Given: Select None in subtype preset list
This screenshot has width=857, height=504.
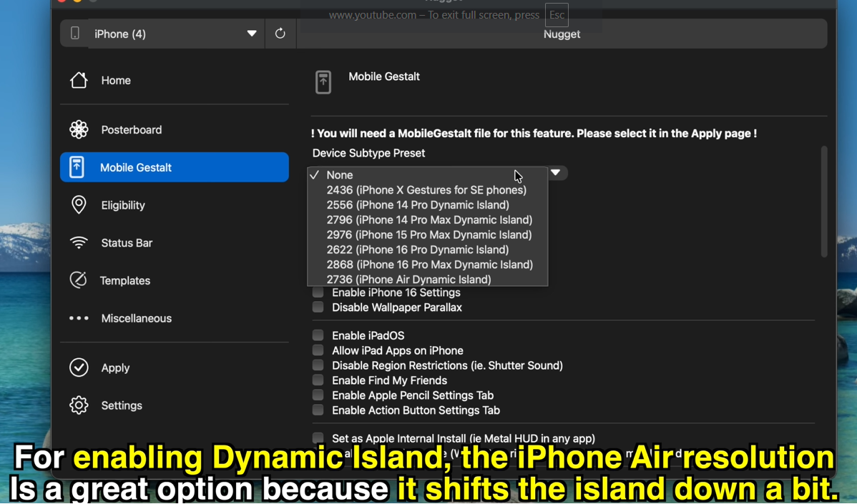Looking at the screenshot, I should coord(427,174).
